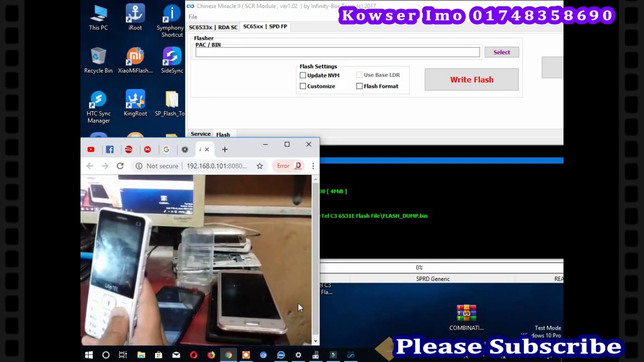Viewport: 644px width, 362px height.
Task: Click Chrome icon in taskbar
Action: coord(228,355)
